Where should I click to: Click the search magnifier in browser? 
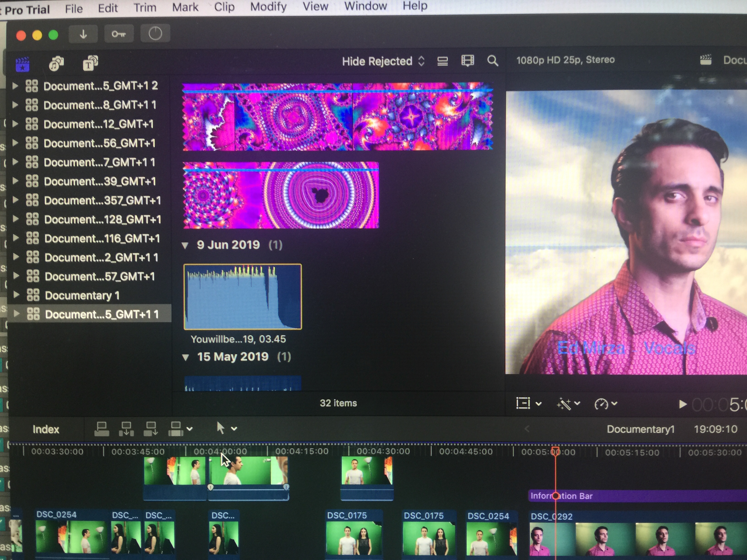[x=492, y=61]
